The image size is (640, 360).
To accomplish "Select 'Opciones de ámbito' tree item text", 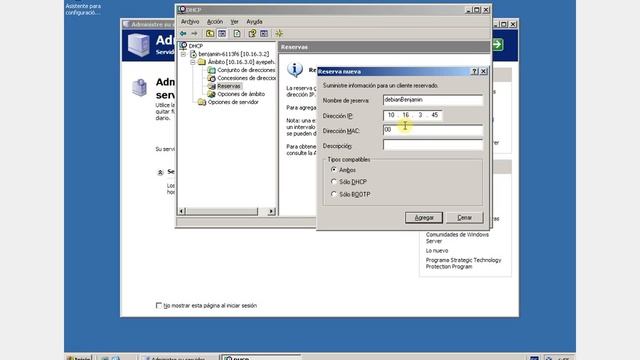I will 241,94.
